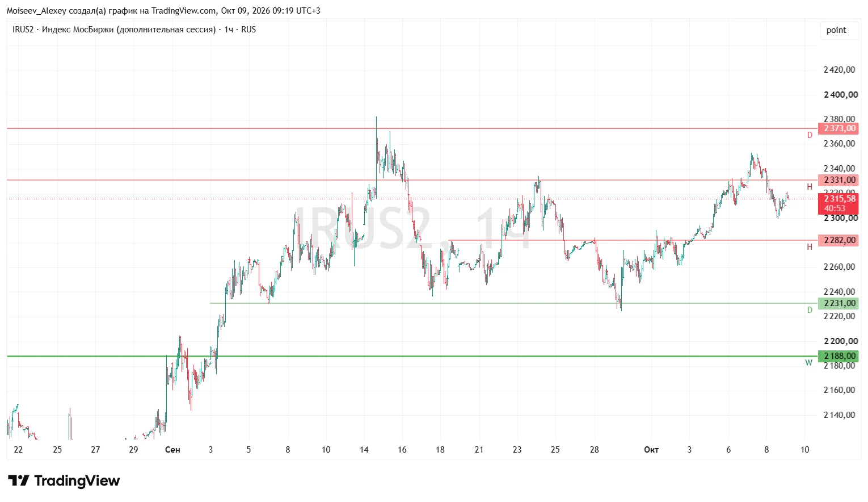Image resolution: width=868 pixels, height=502 pixels.
Task: Select the 2 282,00 price level label
Action: tap(838, 240)
